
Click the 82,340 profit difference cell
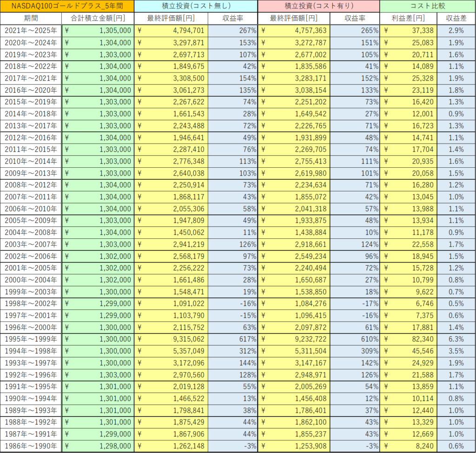[408, 339]
